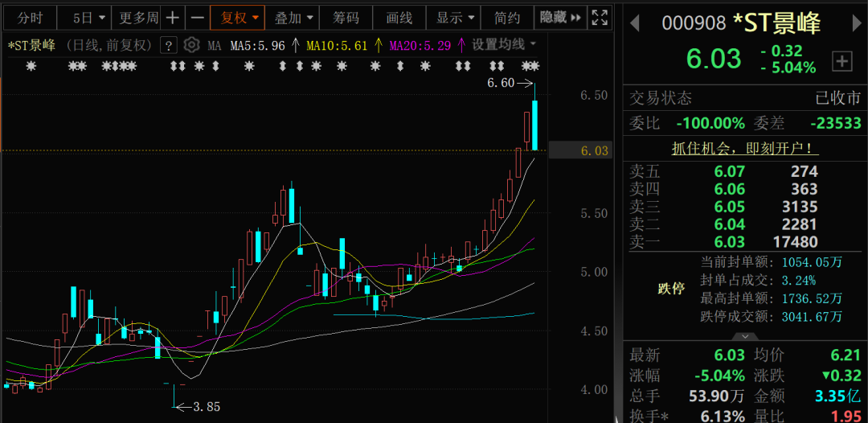
Task: Click the 抓住机会，即刻开户 link
Action: (745, 148)
